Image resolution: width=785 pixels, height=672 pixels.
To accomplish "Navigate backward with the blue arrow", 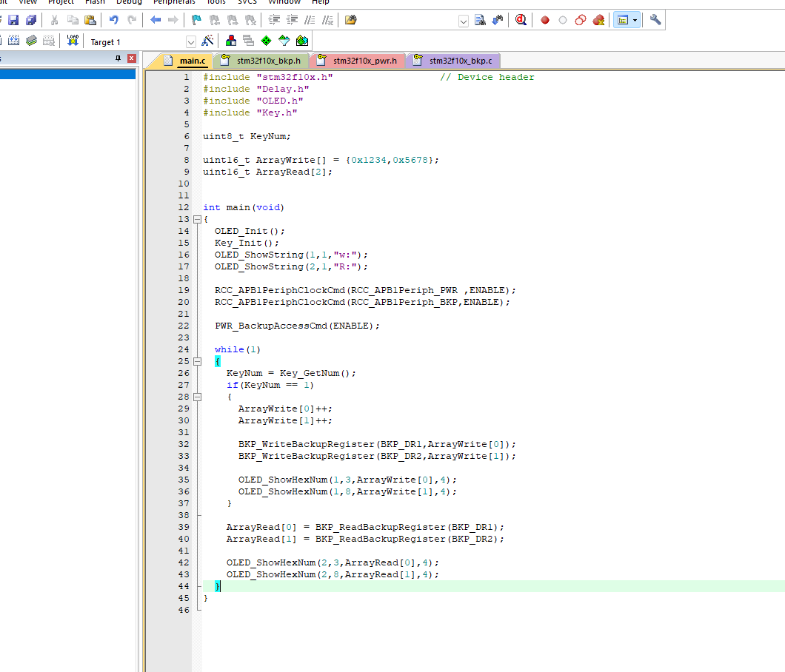I will (156, 20).
